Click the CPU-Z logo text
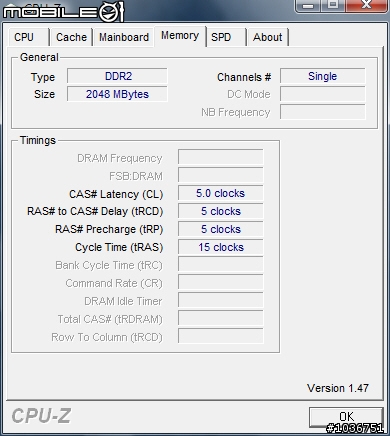Screen dimensions: 390x436 coord(41,416)
